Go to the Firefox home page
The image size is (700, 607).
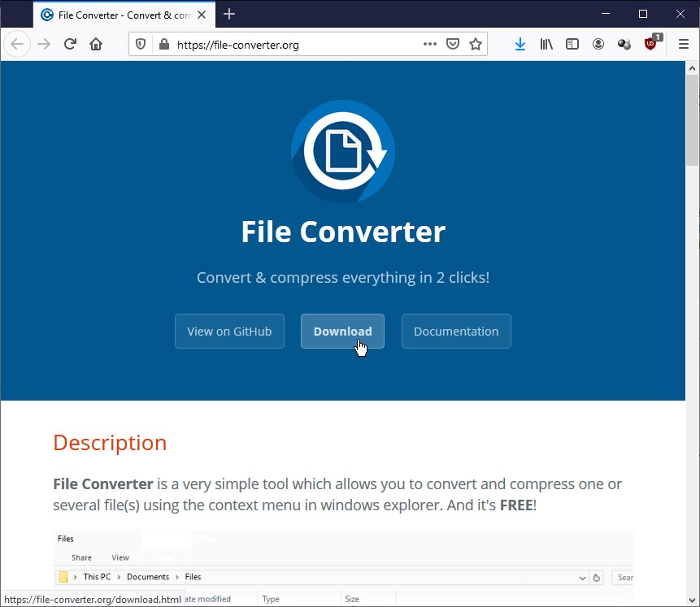tap(96, 45)
